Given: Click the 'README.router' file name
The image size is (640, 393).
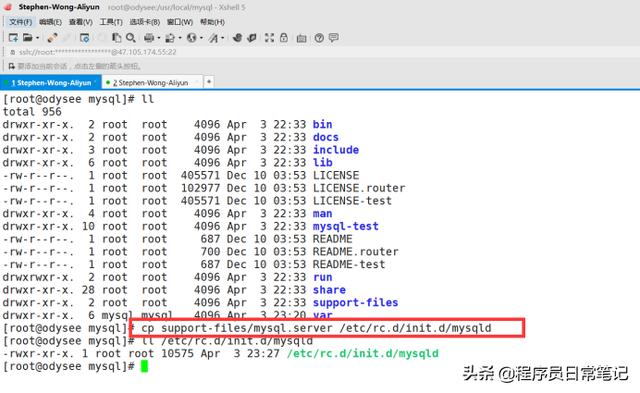Looking at the screenshot, I should pos(356,251).
